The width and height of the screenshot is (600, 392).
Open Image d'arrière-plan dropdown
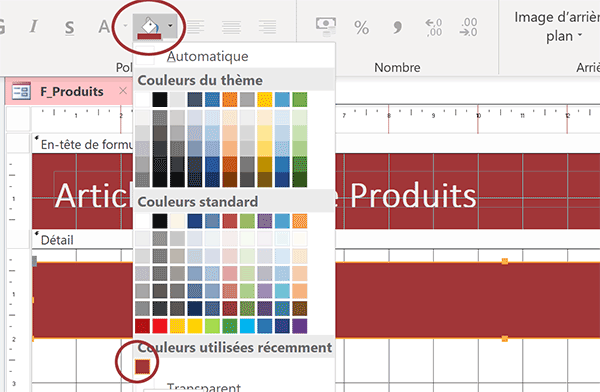click(557, 27)
